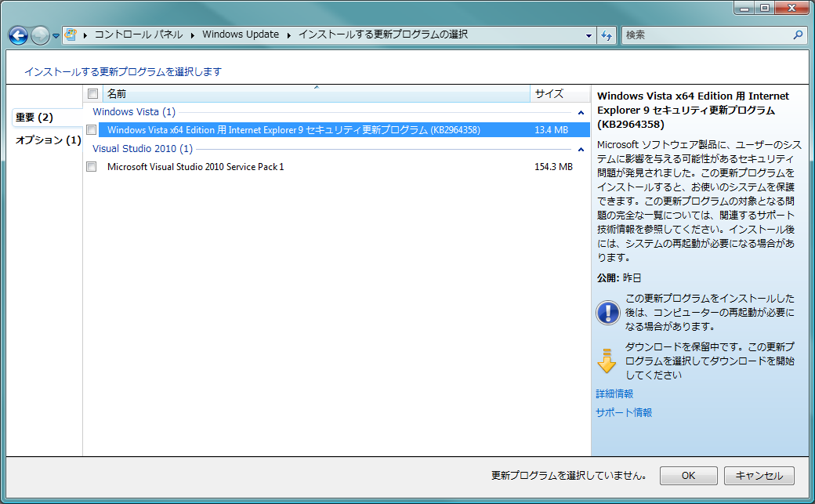Image resolution: width=815 pixels, height=504 pixels.
Task: Toggle the select-all checkbox in the header
Action: click(x=93, y=93)
